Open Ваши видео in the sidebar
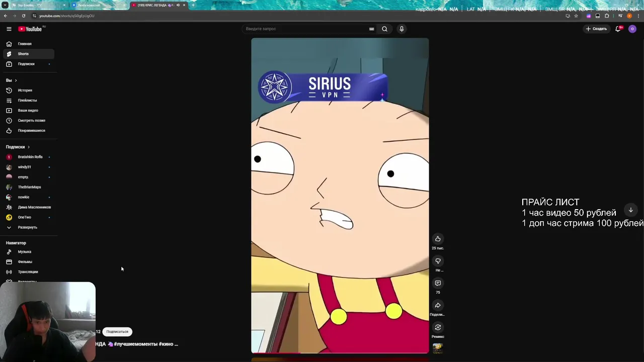This screenshot has height=362, width=644. click(x=28, y=111)
